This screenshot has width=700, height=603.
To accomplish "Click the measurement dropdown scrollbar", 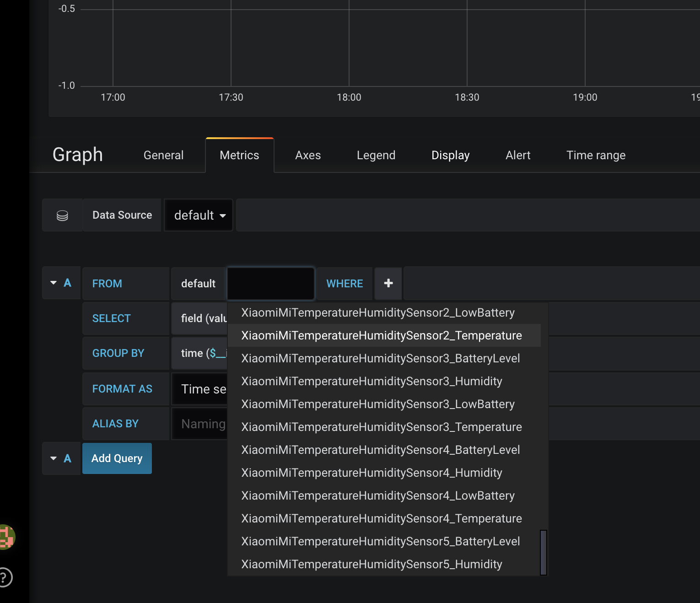I will tap(543, 552).
